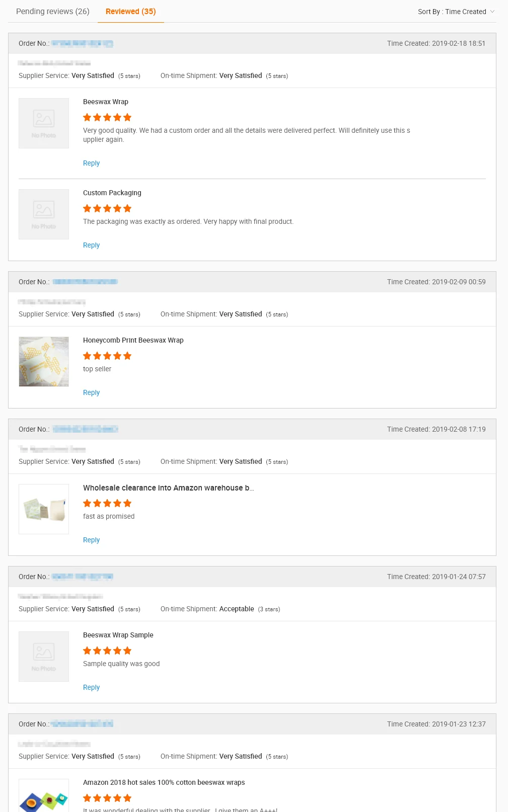The height and width of the screenshot is (812, 508).
Task: Reply to the Custom Packaging review
Action: (91, 245)
